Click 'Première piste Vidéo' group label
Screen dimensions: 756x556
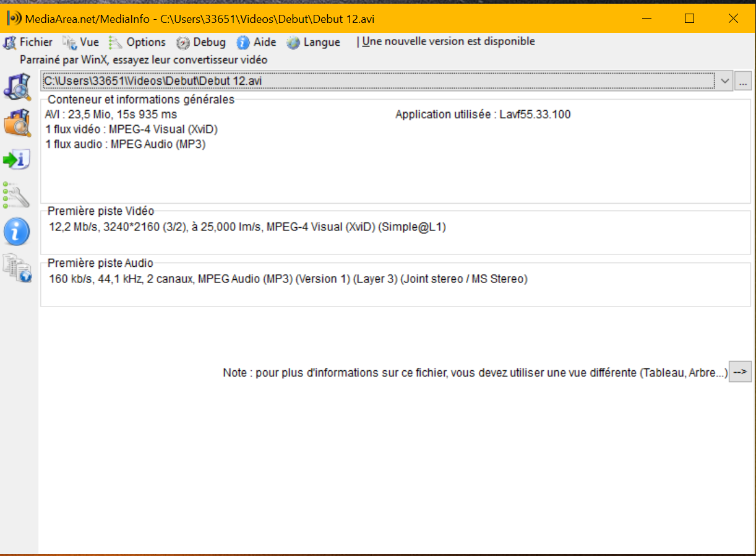[101, 211]
